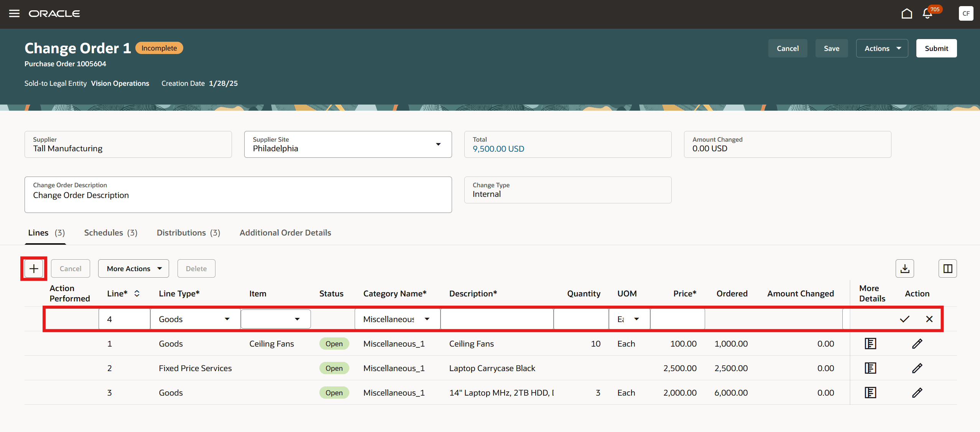Open the manage columns icon
The height and width of the screenshot is (432, 980).
point(947,268)
